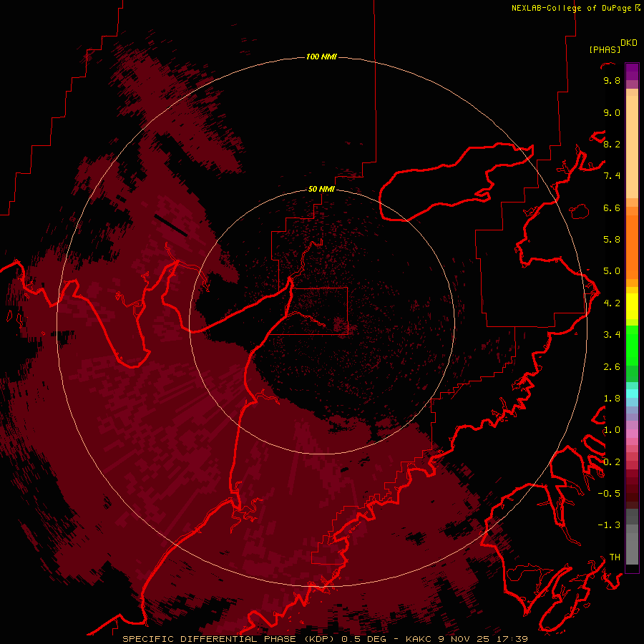Click the 5.0 value on the scale
Image resolution: width=644 pixels, height=644 pixels.
pyautogui.click(x=612, y=271)
